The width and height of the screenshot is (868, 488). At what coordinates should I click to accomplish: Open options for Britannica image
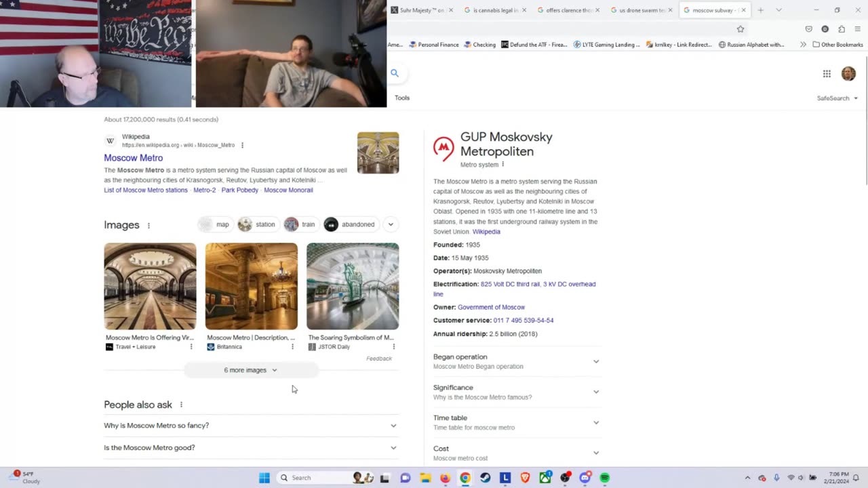[292, 347]
